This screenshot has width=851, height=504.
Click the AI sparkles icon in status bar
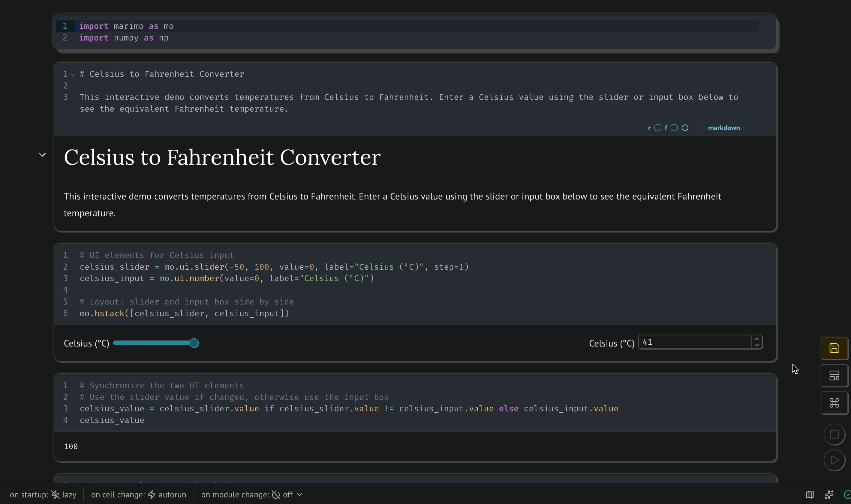pos(829,494)
